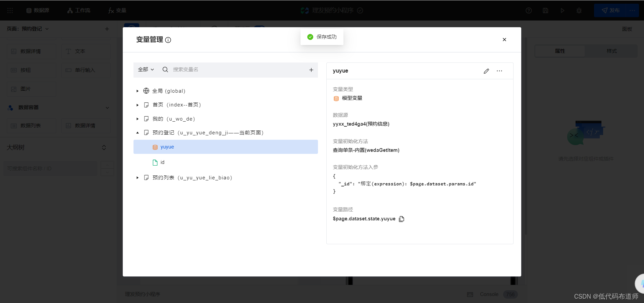The height and width of the screenshot is (303, 644).
Task: Expand the 全局 (global) tree node
Action: coord(138,91)
